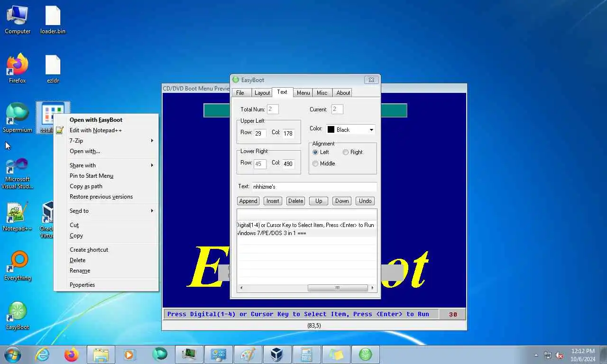Select the Supermium desktop shortcut
Viewport: 607px width, 364px height.
point(18,118)
